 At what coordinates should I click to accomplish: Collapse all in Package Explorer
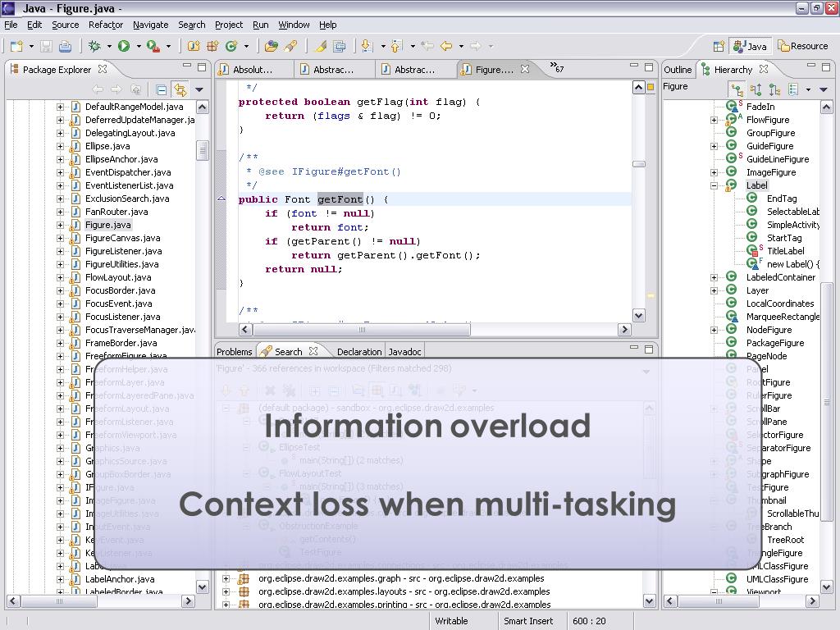[x=162, y=89]
